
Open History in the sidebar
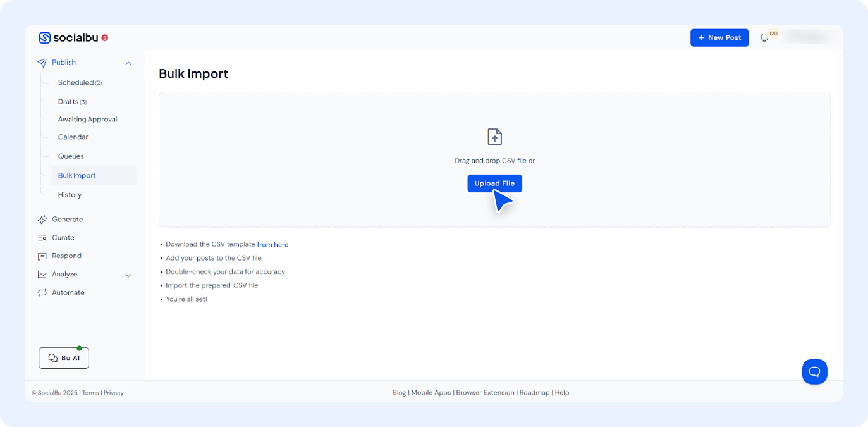click(70, 195)
